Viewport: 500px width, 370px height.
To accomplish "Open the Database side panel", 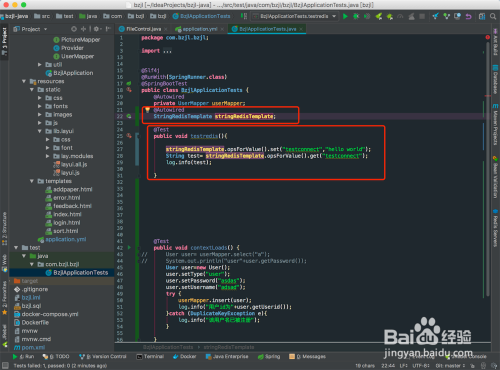I will coord(495,79).
